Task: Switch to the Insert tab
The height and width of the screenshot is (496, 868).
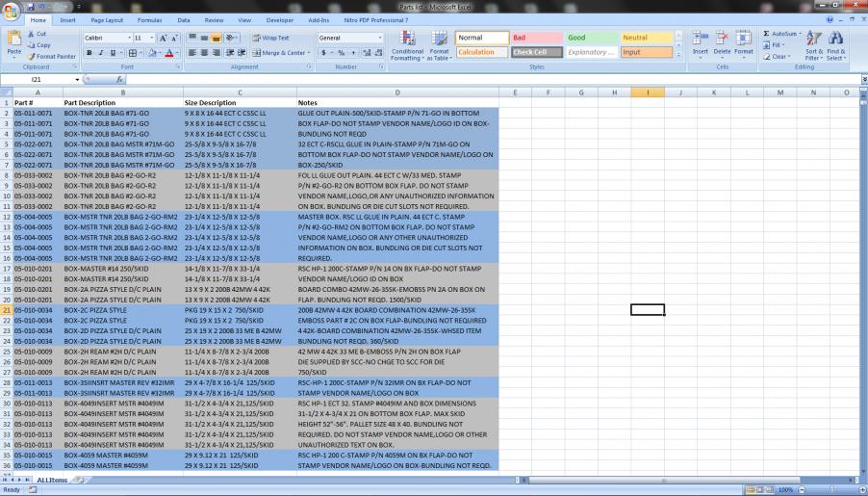Action: pos(68,20)
